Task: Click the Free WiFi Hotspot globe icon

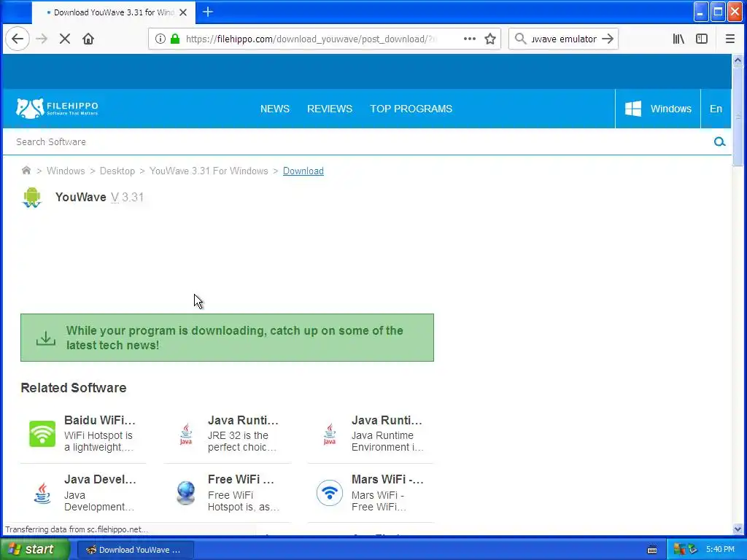Action: [x=186, y=493]
